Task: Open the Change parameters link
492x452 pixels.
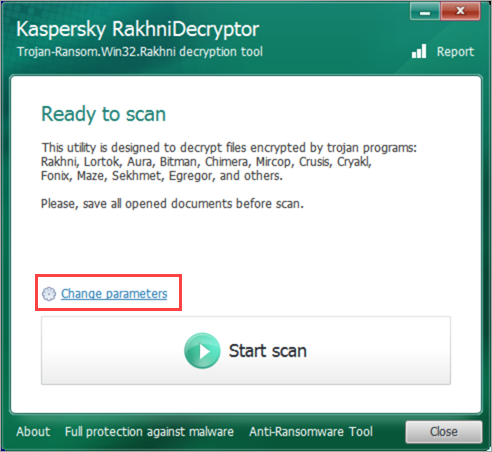Action: click(114, 294)
